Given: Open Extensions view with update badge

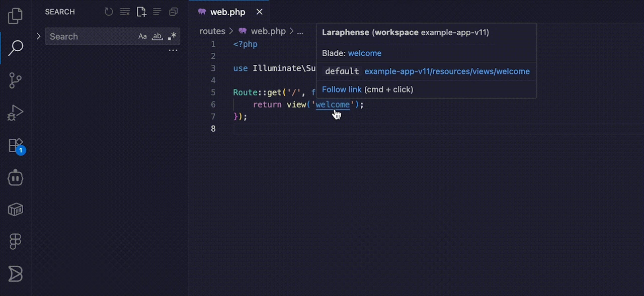Looking at the screenshot, I should [x=16, y=146].
